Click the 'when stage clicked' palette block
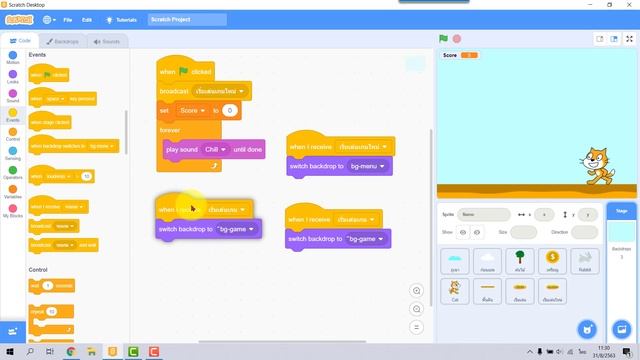Image resolution: width=640 pixels, height=360 pixels. pos(50,122)
